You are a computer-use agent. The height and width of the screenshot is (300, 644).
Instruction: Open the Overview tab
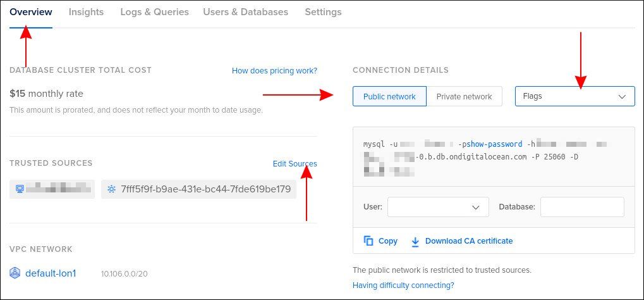(x=30, y=12)
